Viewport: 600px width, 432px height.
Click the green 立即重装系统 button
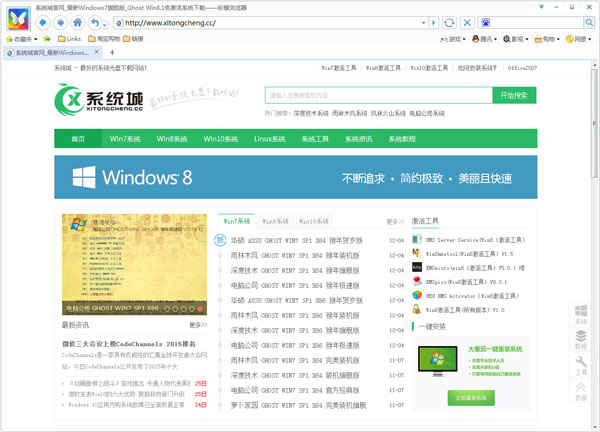pos(471,398)
